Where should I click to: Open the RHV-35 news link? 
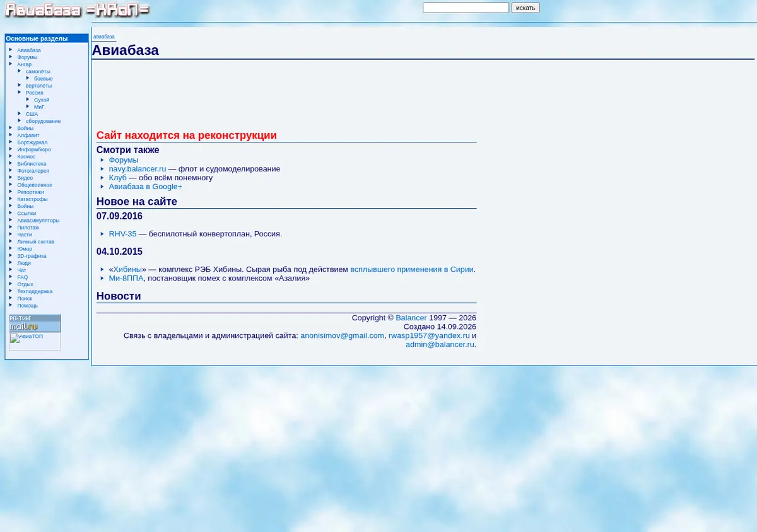122,234
